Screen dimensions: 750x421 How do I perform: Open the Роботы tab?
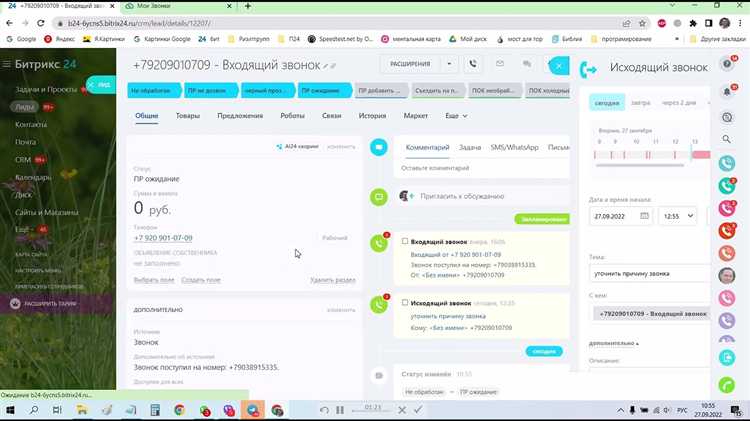click(292, 116)
